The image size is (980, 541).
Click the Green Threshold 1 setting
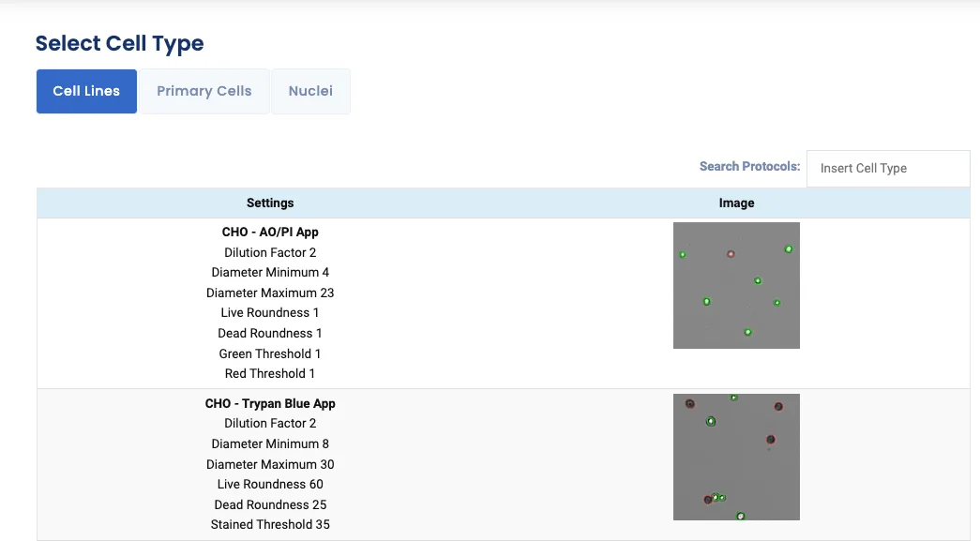tap(270, 353)
